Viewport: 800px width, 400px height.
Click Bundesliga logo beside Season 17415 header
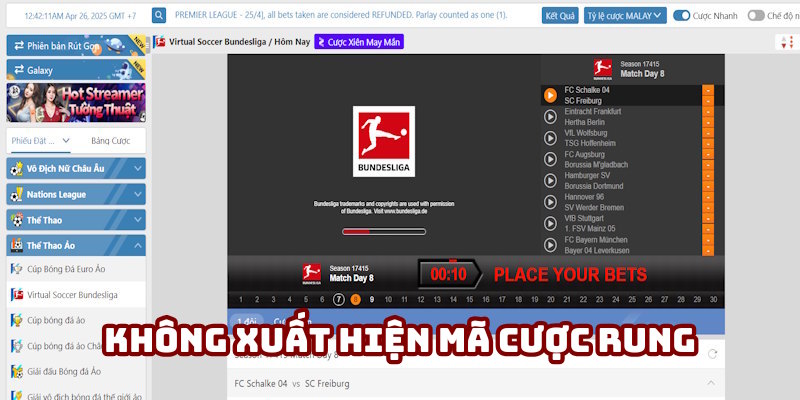(x=603, y=69)
